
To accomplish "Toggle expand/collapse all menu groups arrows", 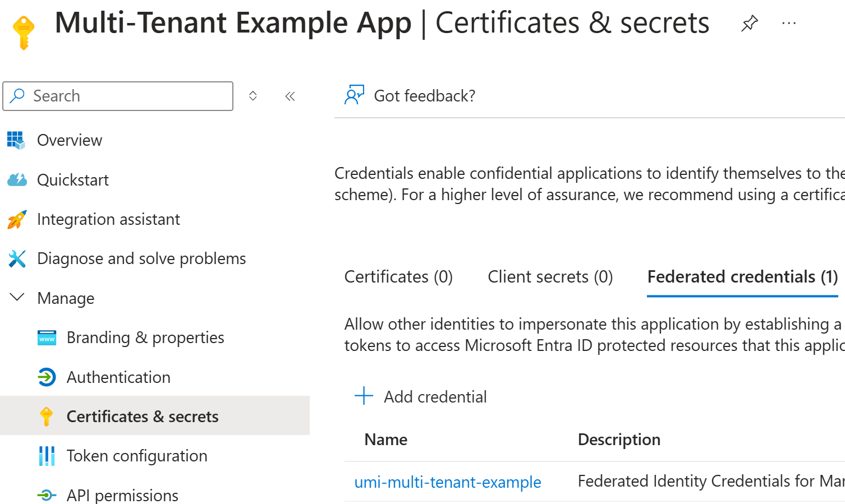I will (253, 96).
